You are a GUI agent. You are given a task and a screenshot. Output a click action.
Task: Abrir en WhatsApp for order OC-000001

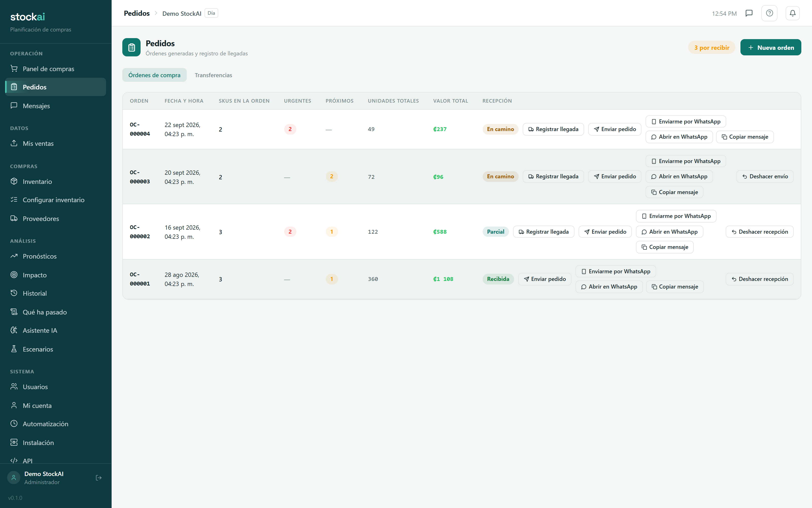coord(609,287)
